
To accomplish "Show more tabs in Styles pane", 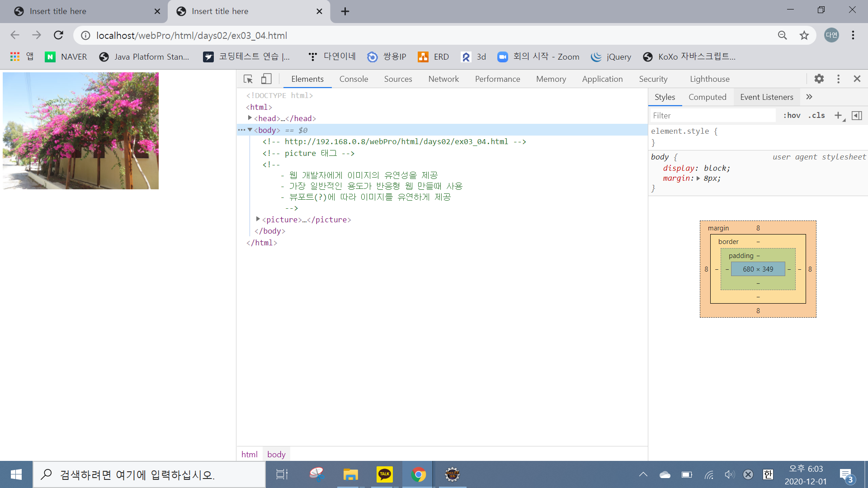I will tap(809, 97).
